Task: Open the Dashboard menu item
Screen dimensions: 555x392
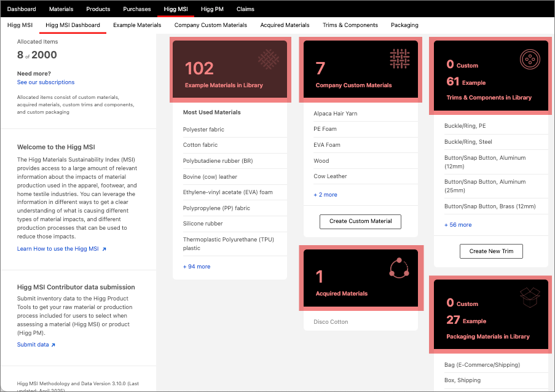Action: point(22,9)
